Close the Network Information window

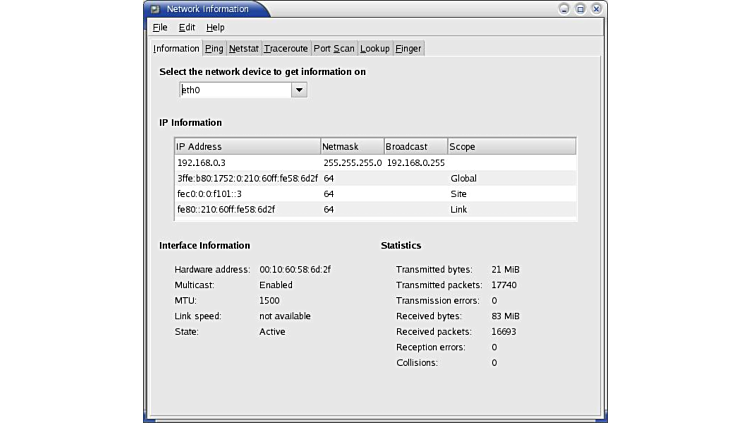tap(596, 8)
